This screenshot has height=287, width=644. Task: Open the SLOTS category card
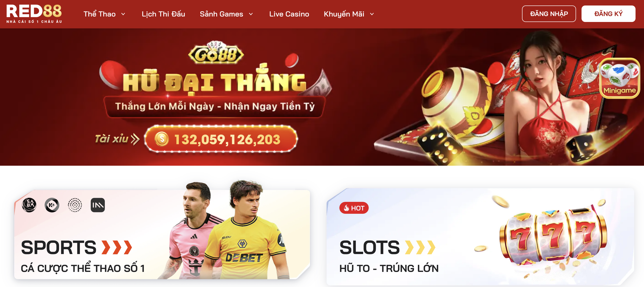480,237
